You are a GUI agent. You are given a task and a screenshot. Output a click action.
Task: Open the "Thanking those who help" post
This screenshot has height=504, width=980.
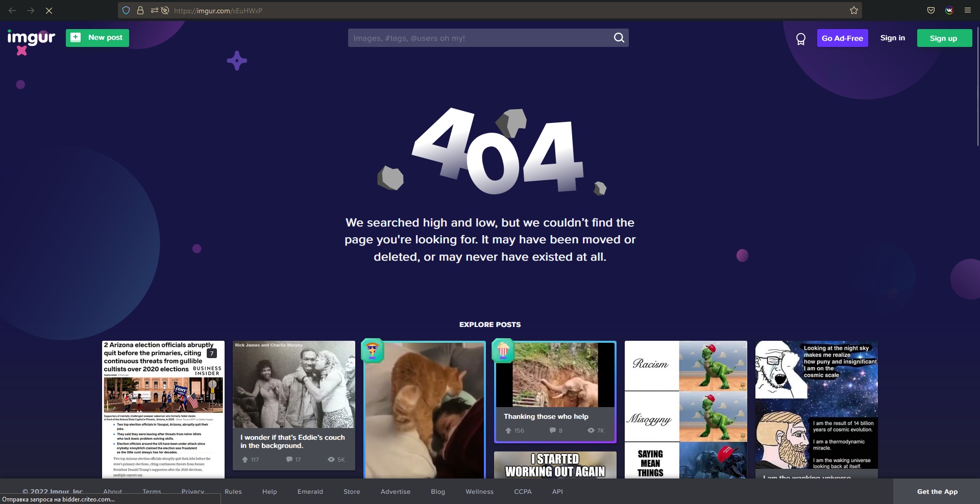(x=555, y=391)
